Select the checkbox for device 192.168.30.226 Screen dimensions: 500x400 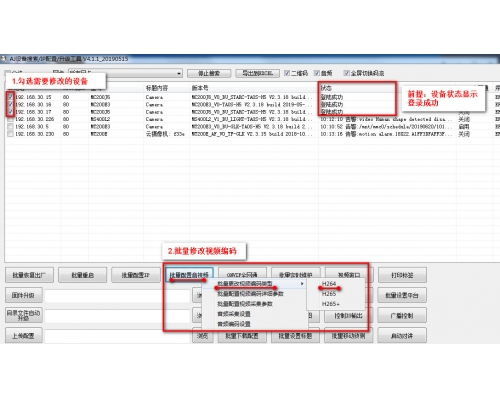(10, 119)
